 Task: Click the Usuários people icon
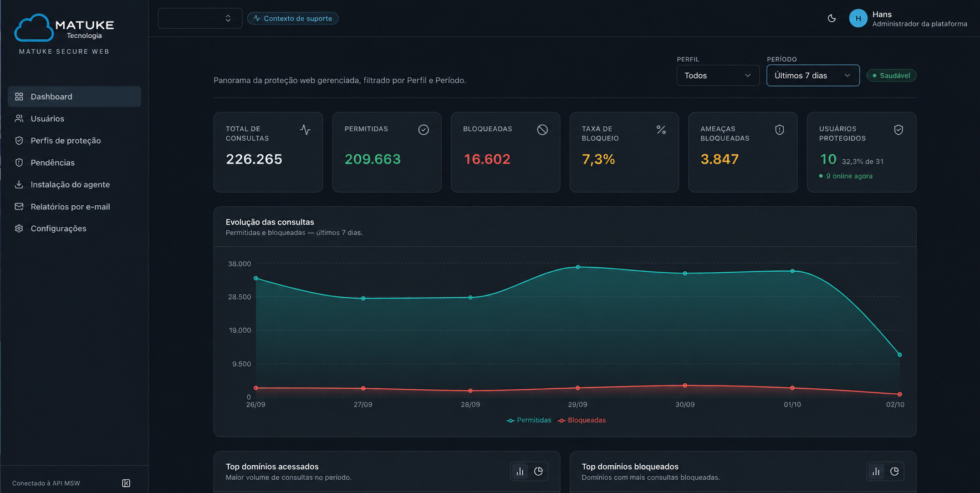[19, 119]
